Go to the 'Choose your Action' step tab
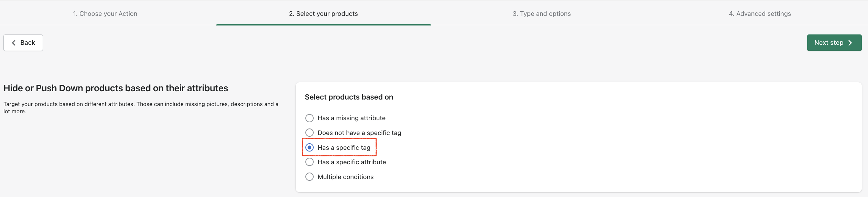The image size is (868, 197). pyautogui.click(x=105, y=14)
